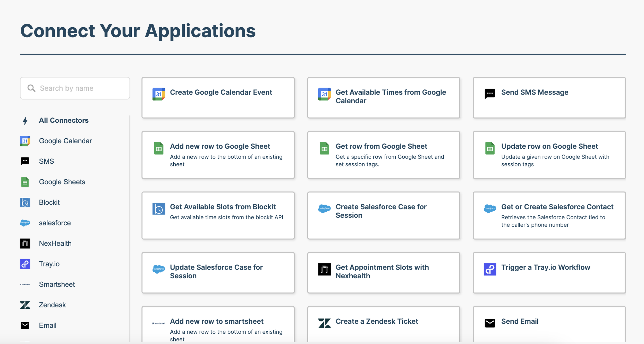Click the SMS speech bubble sidebar icon
The height and width of the screenshot is (344, 644).
(x=25, y=161)
